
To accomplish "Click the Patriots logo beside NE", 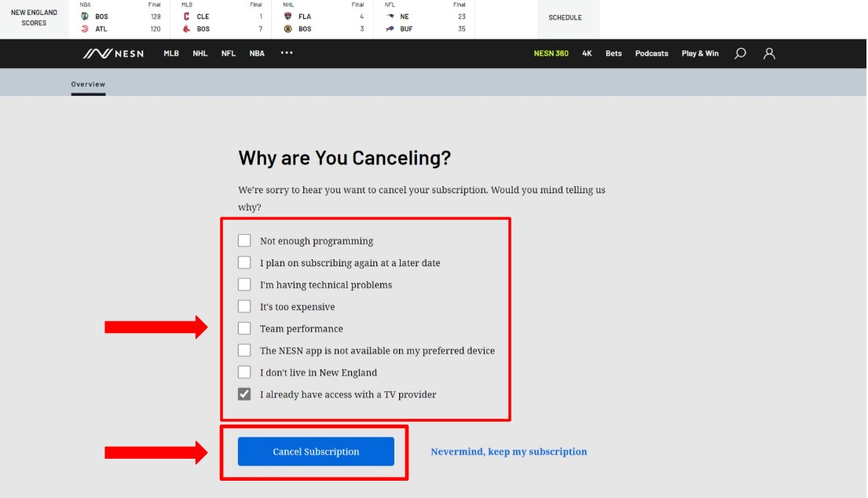I will click(390, 16).
